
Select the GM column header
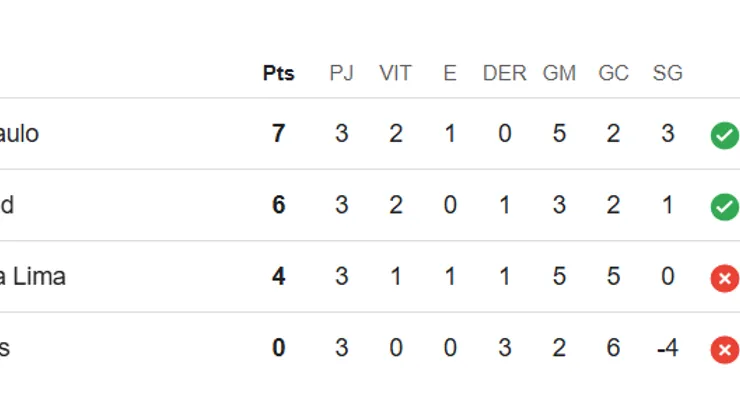coord(558,74)
